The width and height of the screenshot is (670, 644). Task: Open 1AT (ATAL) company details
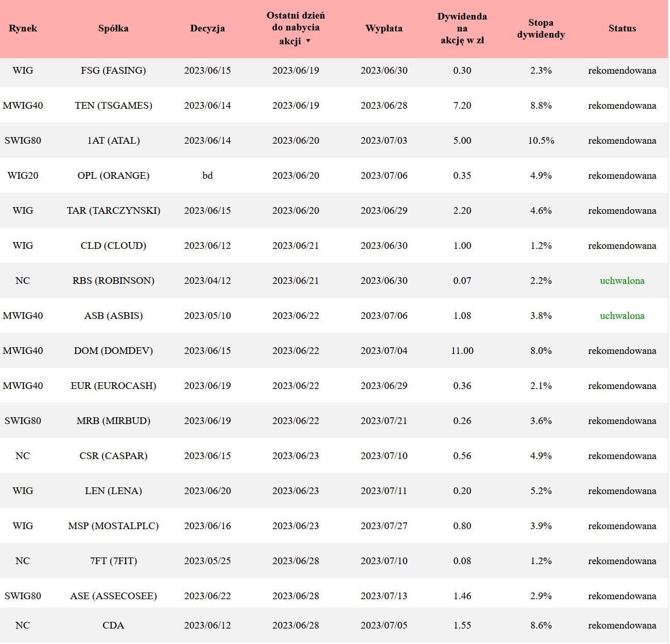[x=113, y=141]
